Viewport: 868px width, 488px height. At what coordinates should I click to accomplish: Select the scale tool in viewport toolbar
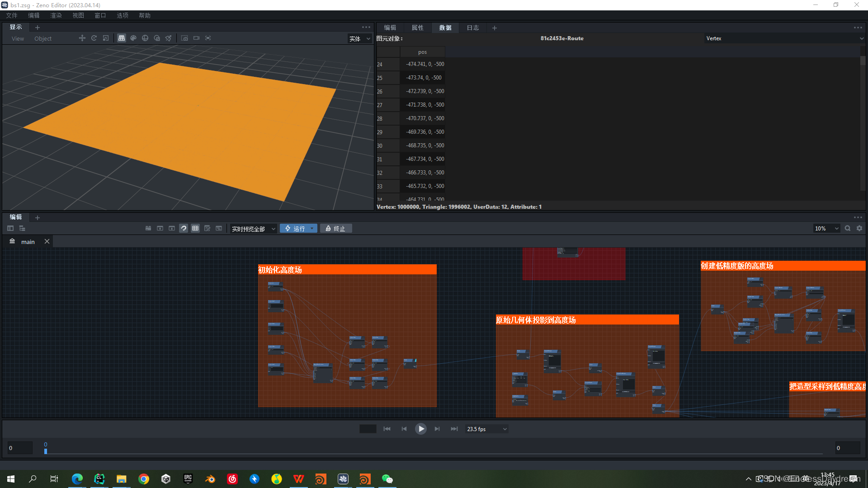click(x=106, y=38)
